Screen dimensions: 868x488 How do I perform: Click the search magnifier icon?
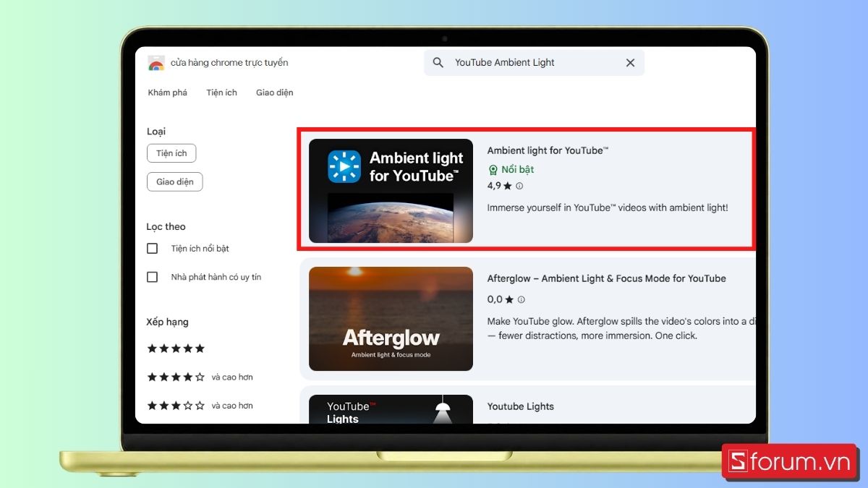point(438,63)
